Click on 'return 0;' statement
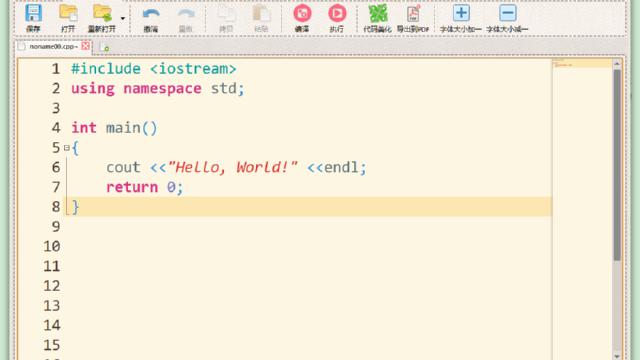 coord(145,187)
